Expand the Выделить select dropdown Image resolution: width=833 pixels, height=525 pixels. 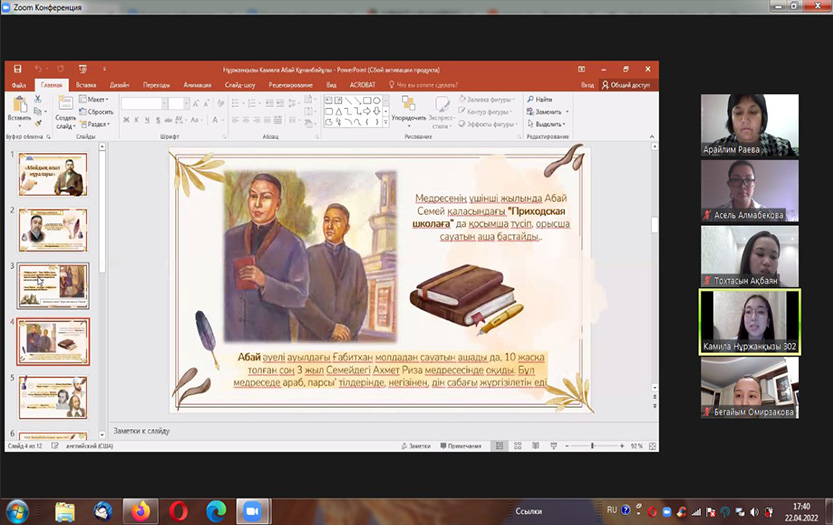coord(547,124)
